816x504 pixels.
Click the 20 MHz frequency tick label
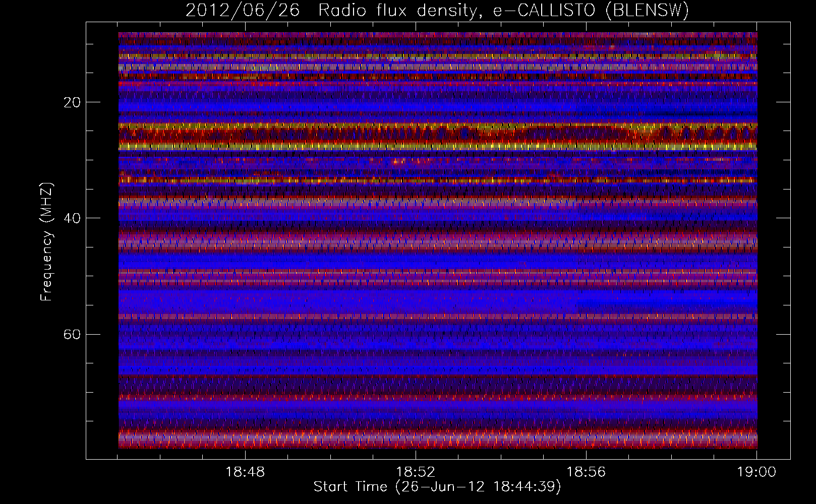pos(73,102)
